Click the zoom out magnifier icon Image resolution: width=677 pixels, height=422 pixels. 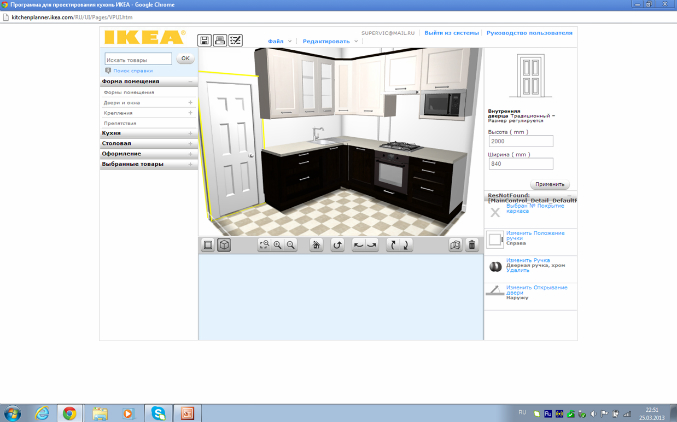click(x=291, y=245)
